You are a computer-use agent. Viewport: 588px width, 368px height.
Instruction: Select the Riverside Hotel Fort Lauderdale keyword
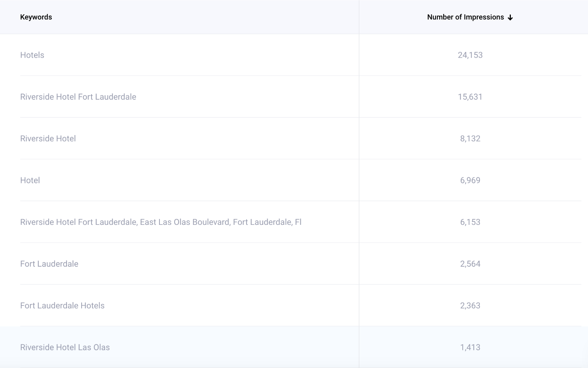point(78,97)
